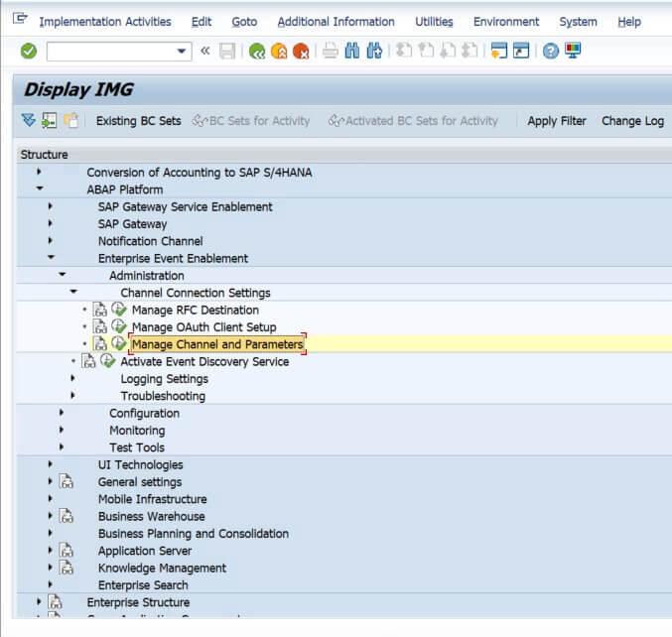Click the First Page icon
This screenshot has width=672, height=637.
pos(404,51)
